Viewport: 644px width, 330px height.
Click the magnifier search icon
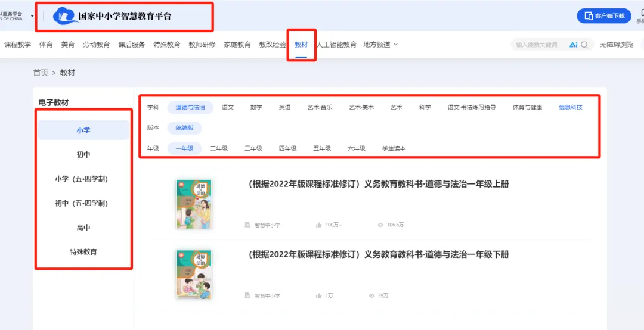point(584,45)
